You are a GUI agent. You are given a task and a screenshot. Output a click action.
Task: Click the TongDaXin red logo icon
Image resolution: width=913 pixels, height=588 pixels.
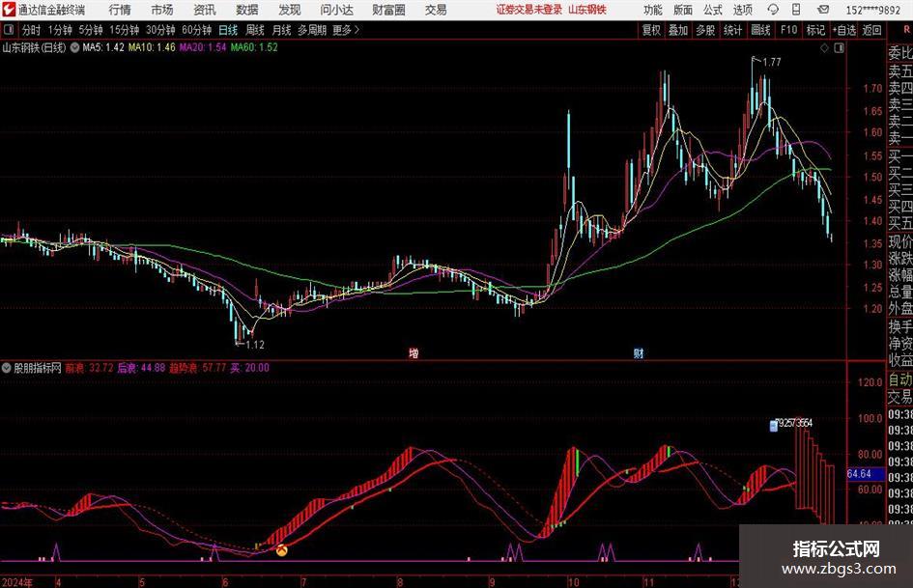(x=9, y=10)
